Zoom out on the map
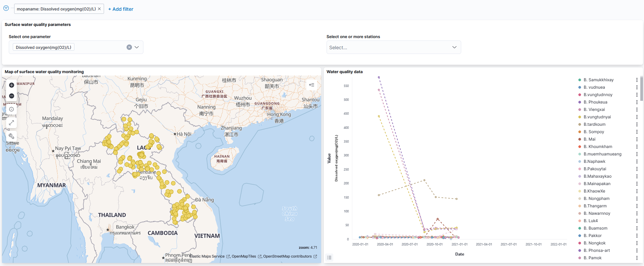The width and height of the screenshot is (644, 266). coord(11,96)
